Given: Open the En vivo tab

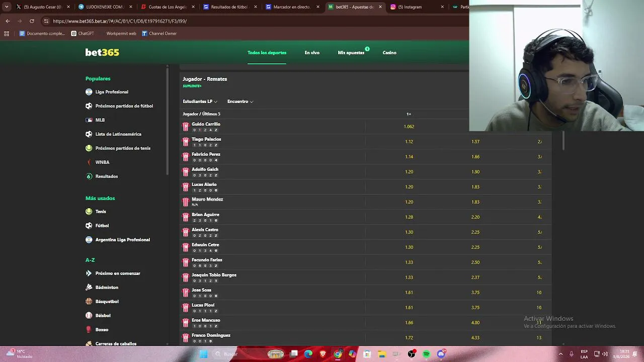Looking at the screenshot, I should click(312, 53).
